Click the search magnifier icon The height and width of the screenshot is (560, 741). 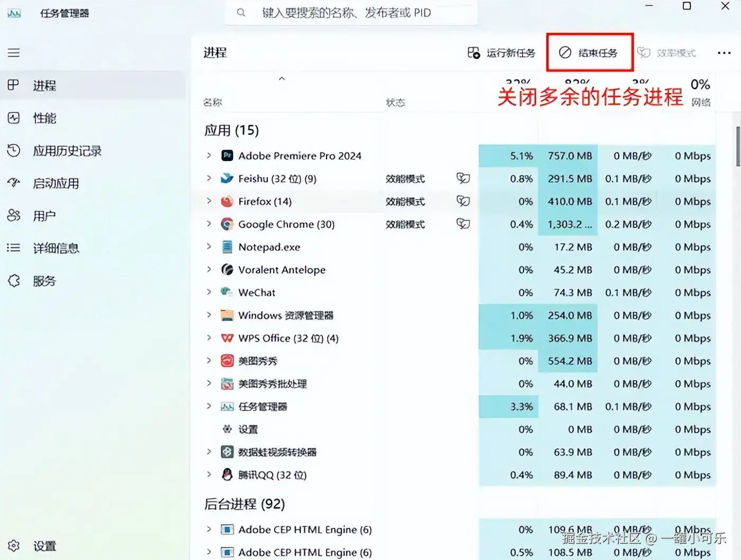(x=241, y=12)
